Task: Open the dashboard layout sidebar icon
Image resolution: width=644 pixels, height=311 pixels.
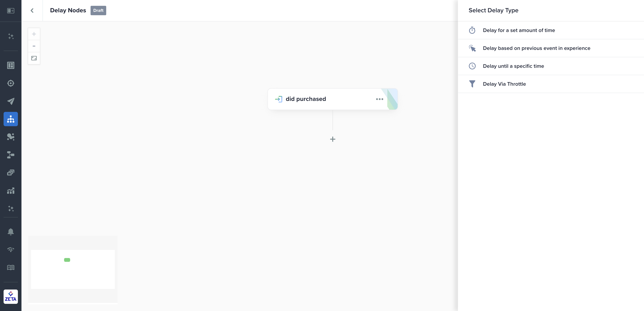Action: (x=11, y=65)
